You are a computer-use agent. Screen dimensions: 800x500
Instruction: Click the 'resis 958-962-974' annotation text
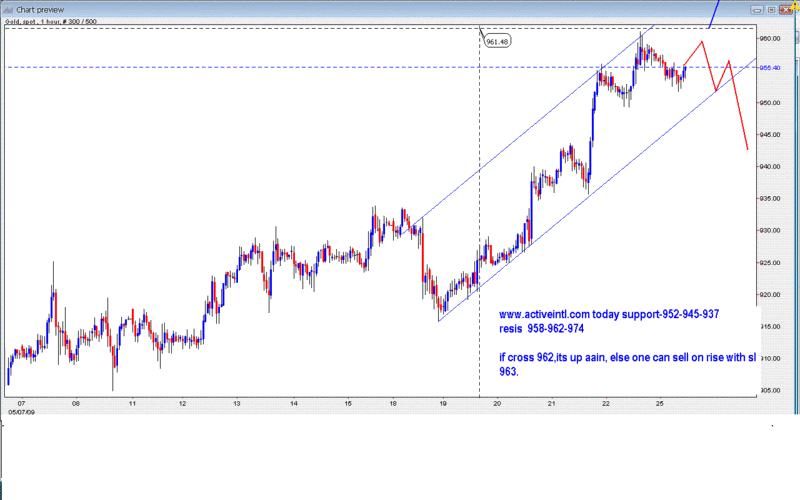[x=541, y=329]
